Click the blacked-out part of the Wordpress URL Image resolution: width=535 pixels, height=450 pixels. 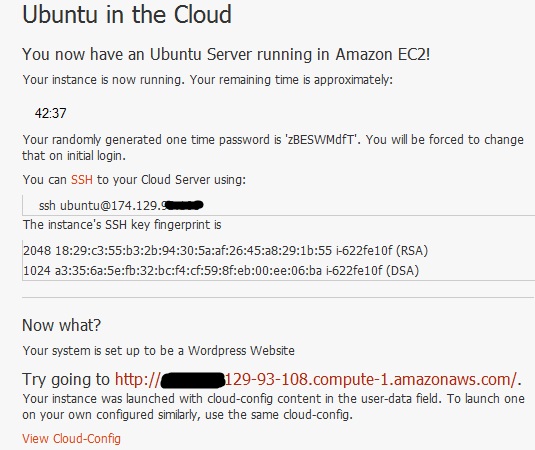pos(192,381)
